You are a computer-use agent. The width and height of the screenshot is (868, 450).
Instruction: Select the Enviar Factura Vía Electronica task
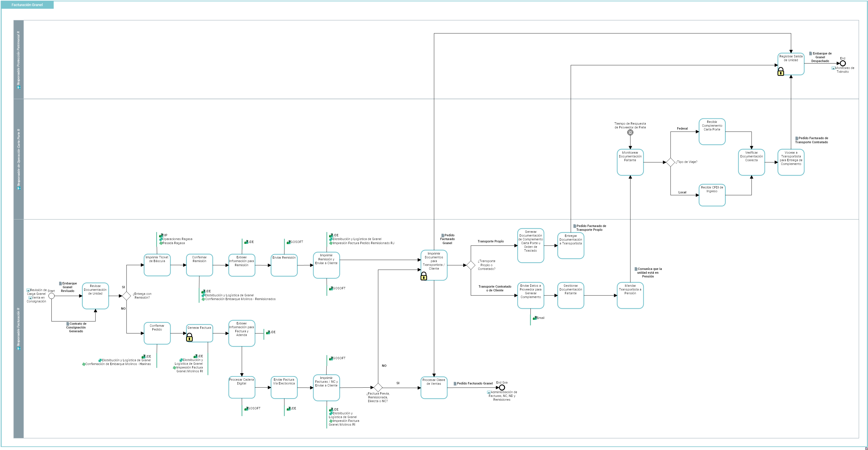(x=284, y=387)
